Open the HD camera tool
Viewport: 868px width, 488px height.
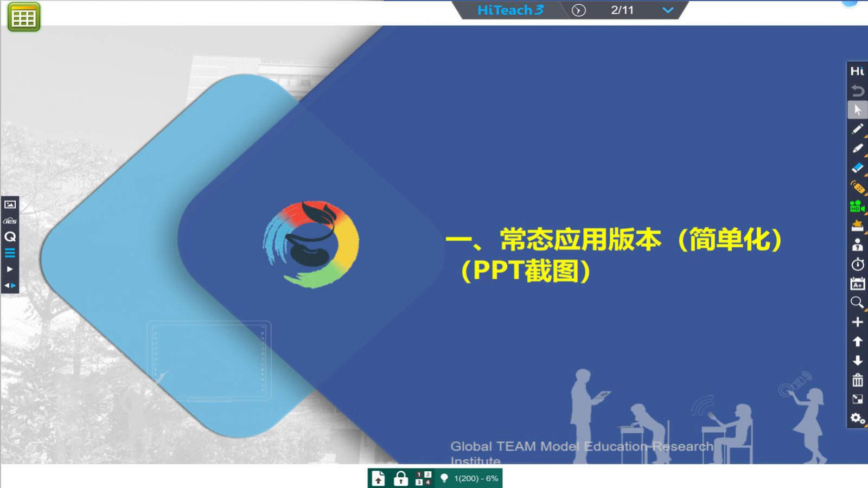857,207
